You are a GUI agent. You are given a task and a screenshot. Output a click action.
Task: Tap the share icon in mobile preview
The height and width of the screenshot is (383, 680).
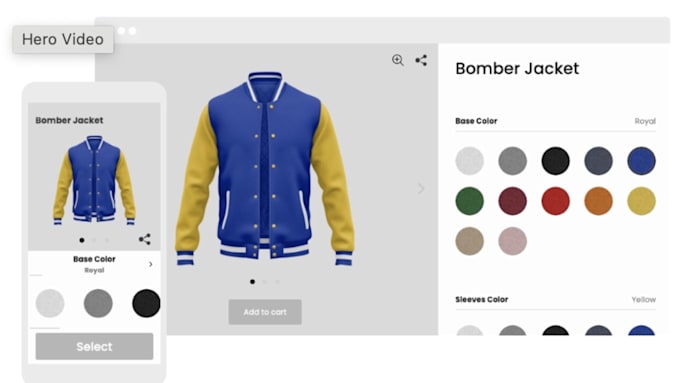pos(145,239)
